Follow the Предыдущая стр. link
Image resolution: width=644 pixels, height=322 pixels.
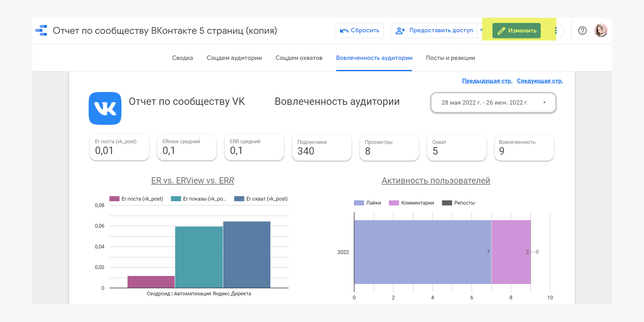click(x=487, y=81)
